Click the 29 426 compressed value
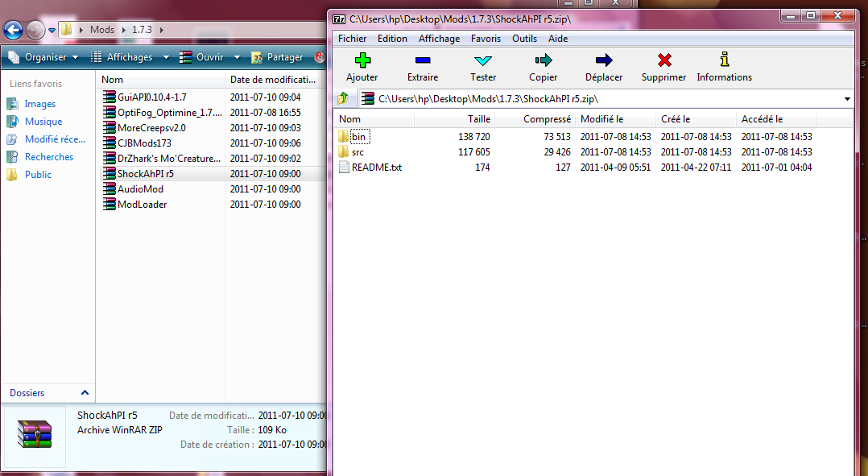This screenshot has width=868, height=476. click(x=557, y=151)
